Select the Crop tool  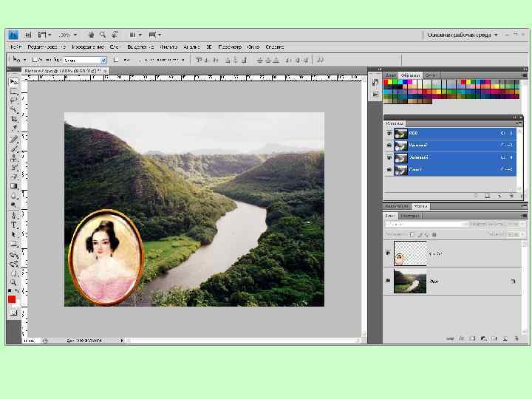click(13, 119)
